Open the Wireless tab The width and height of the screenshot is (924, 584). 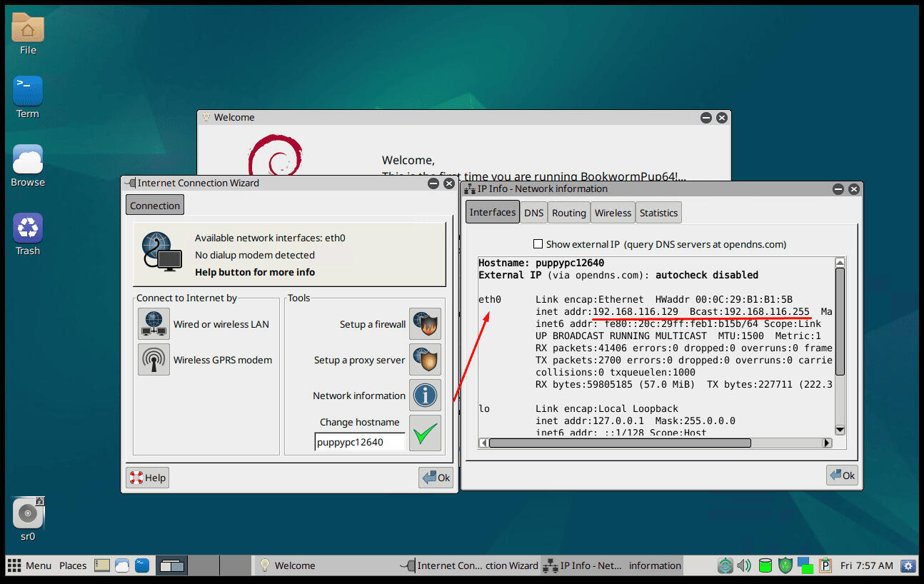(x=613, y=213)
